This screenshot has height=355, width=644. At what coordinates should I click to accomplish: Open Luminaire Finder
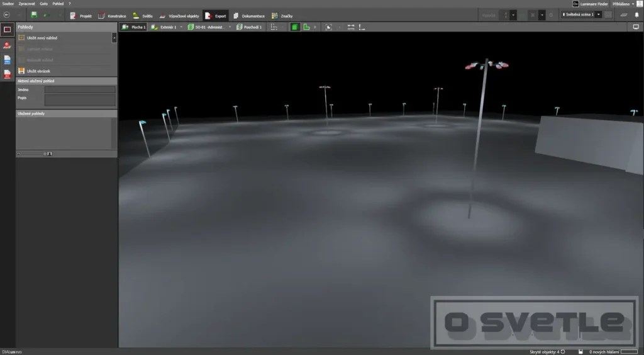pyautogui.click(x=590, y=4)
